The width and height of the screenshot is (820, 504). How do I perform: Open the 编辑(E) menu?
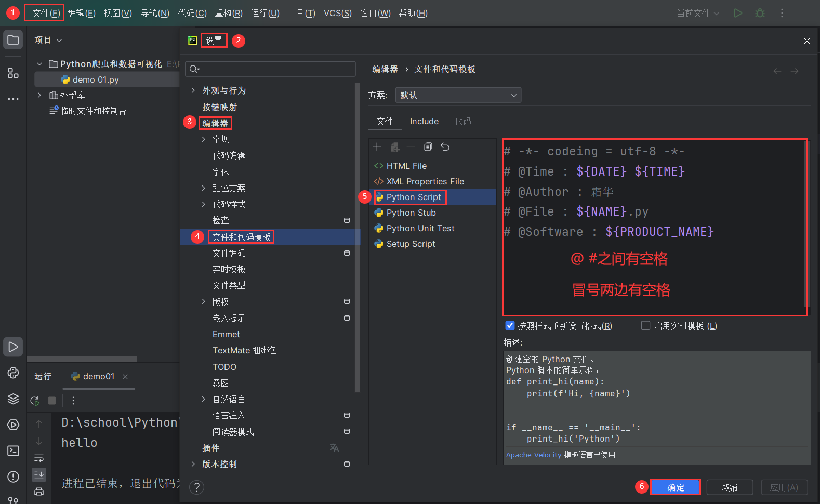pos(82,13)
